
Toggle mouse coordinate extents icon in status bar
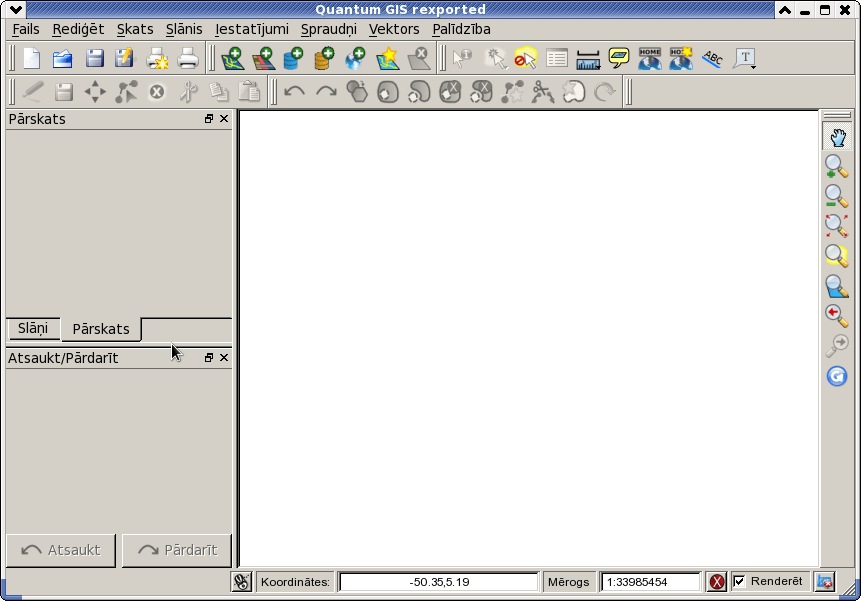[242, 582]
